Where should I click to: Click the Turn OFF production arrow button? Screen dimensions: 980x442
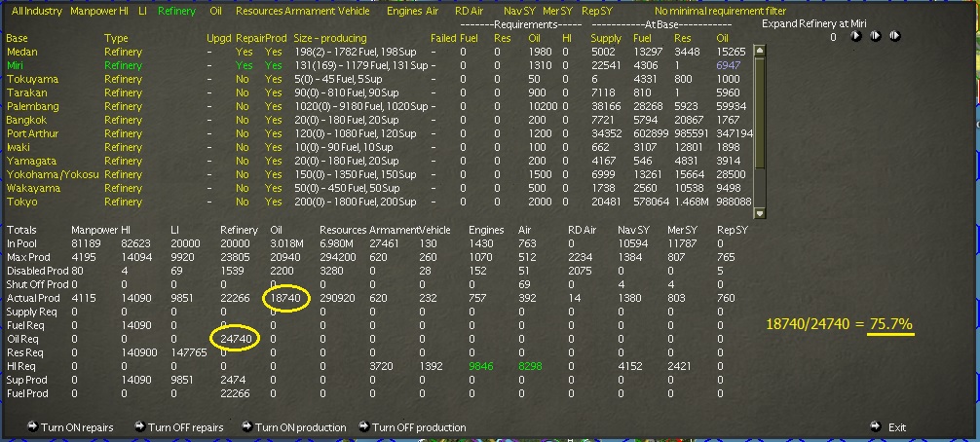click(363, 426)
